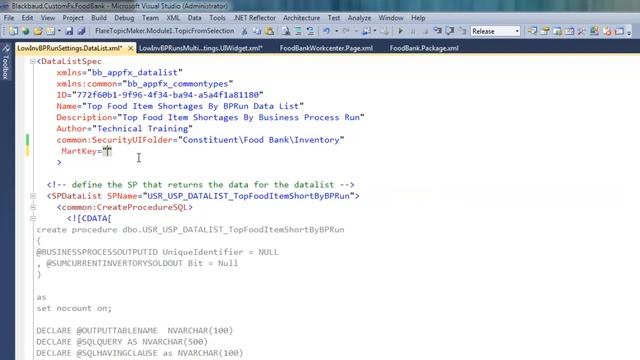Click the New Project toolbar icon
This screenshot has height=360, width=640.
pyautogui.click(x=13, y=31)
